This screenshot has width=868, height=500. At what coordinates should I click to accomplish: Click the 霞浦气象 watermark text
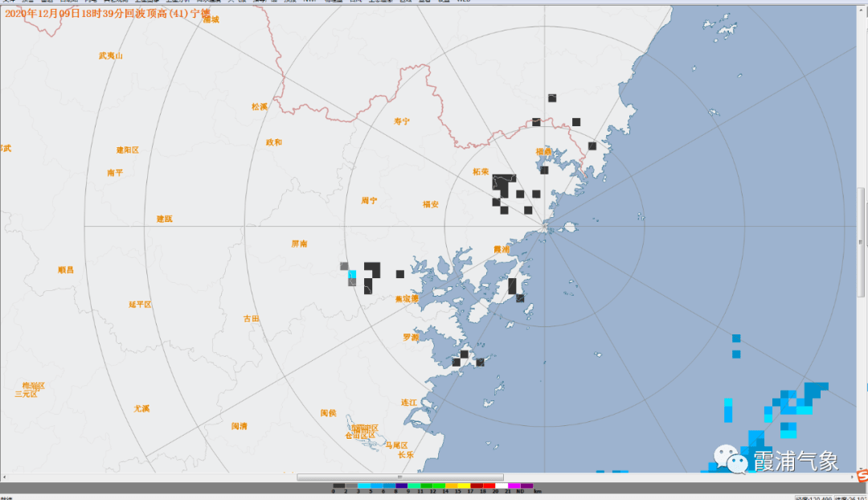796,461
